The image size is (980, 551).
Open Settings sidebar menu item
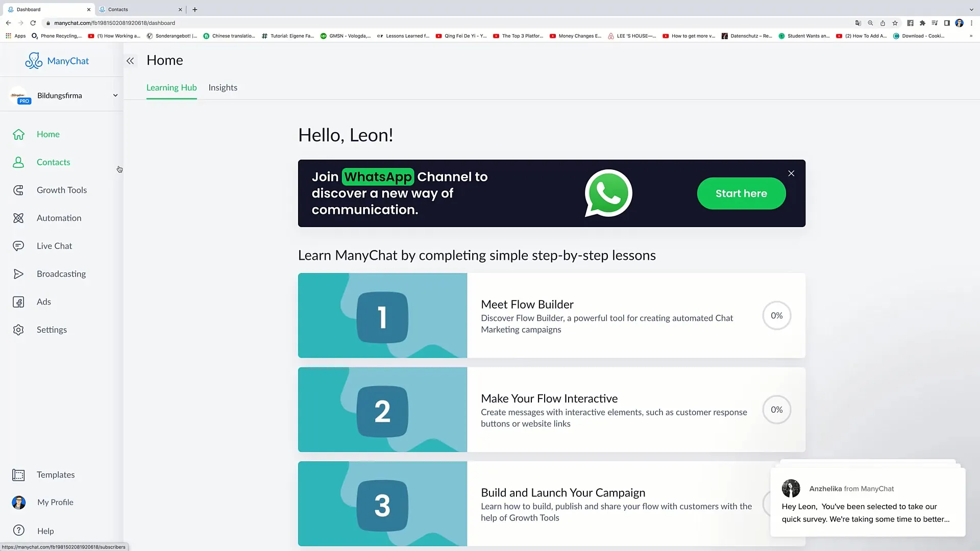pyautogui.click(x=52, y=329)
